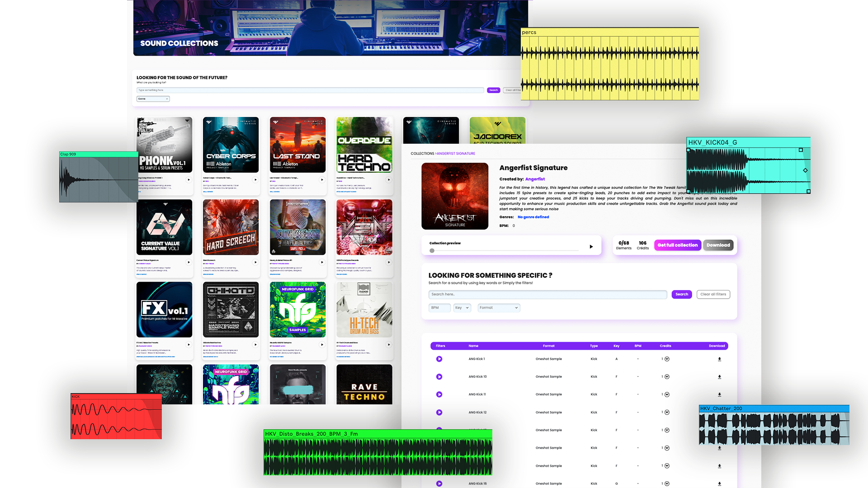868x488 pixels.
Task: Open the Cyber Corps collection thumbnail
Action: click(x=231, y=145)
